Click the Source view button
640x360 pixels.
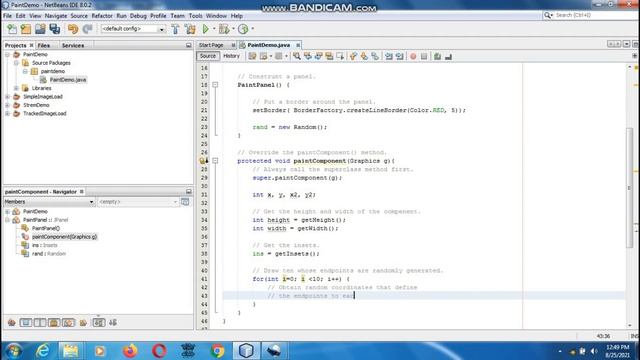pyautogui.click(x=208, y=56)
